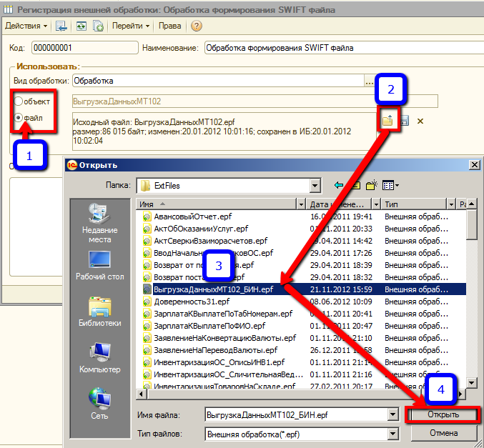Expand the Тип файлов dropdown
The width and height of the screenshot is (484, 448).
[x=391, y=433]
